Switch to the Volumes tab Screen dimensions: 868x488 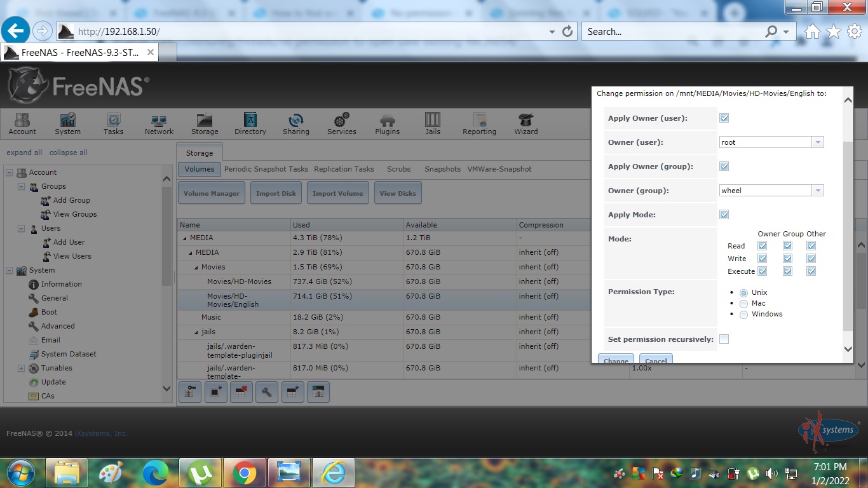[x=200, y=169]
